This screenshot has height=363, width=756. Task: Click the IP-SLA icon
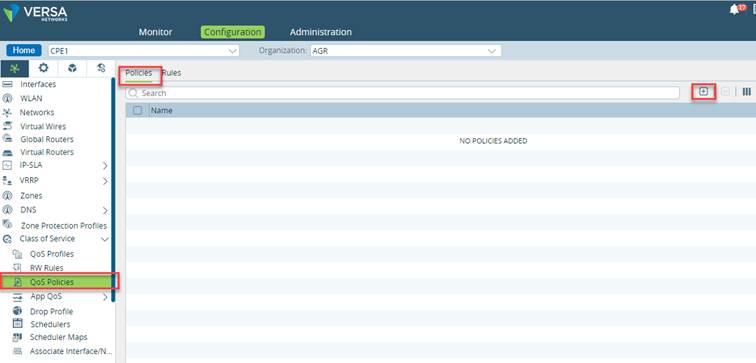7,165
